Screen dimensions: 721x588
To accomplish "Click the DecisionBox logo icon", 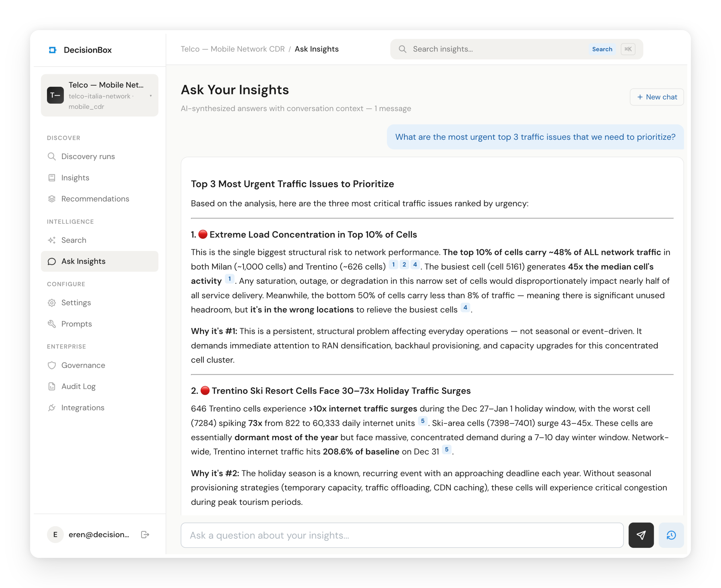I will [x=52, y=50].
